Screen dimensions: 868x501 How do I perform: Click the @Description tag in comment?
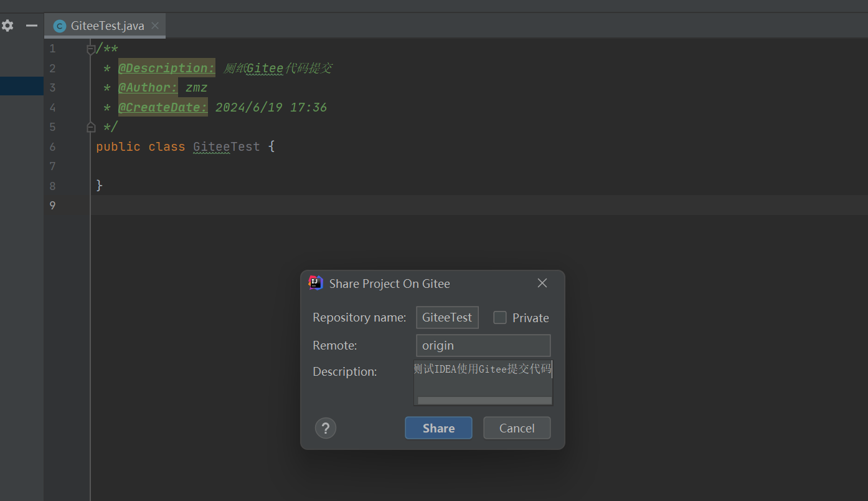(x=166, y=68)
